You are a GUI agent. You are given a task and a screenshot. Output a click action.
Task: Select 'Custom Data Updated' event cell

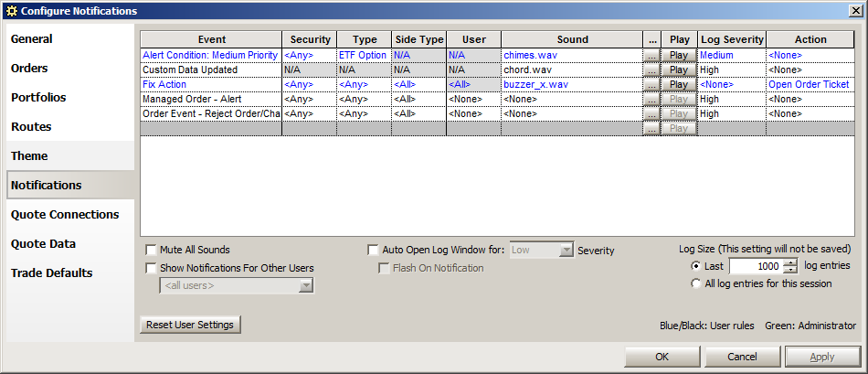coord(211,69)
